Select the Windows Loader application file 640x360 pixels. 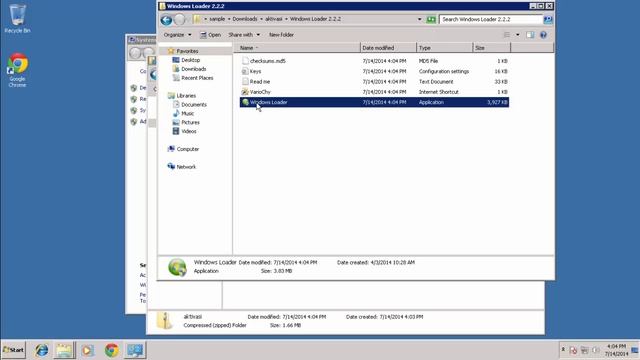pos(374,102)
